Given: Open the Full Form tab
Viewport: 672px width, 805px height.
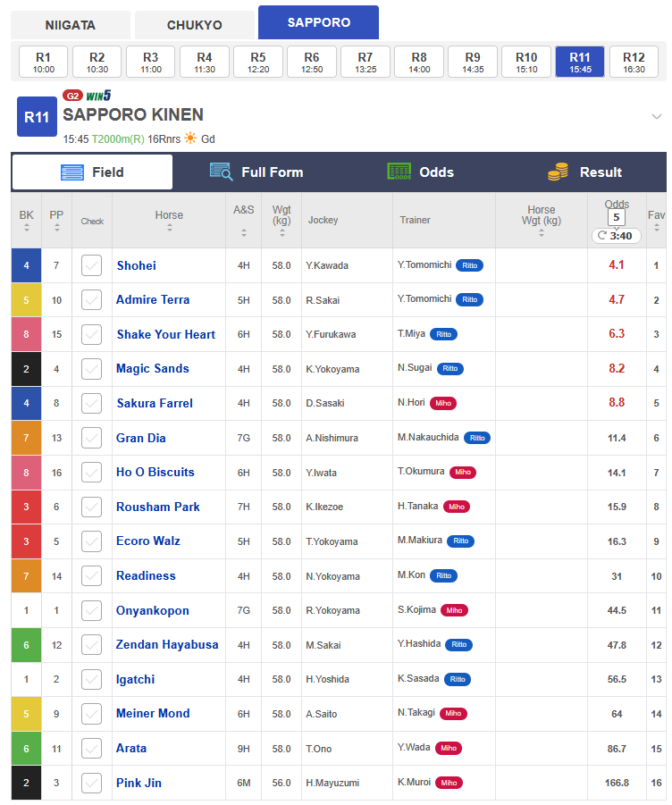Looking at the screenshot, I should (x=256, y=172).
